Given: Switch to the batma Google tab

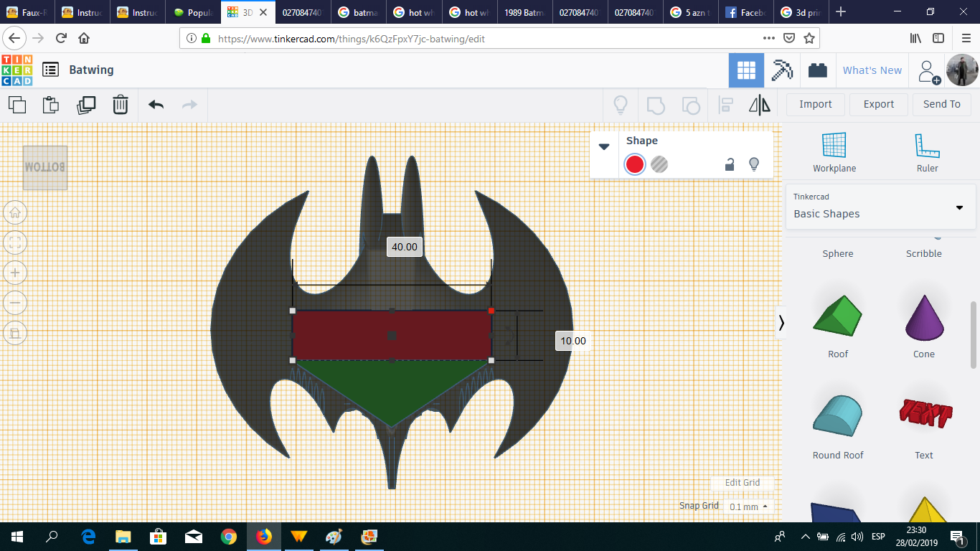Looking at the screenshot, I should (x=359, y=12).
